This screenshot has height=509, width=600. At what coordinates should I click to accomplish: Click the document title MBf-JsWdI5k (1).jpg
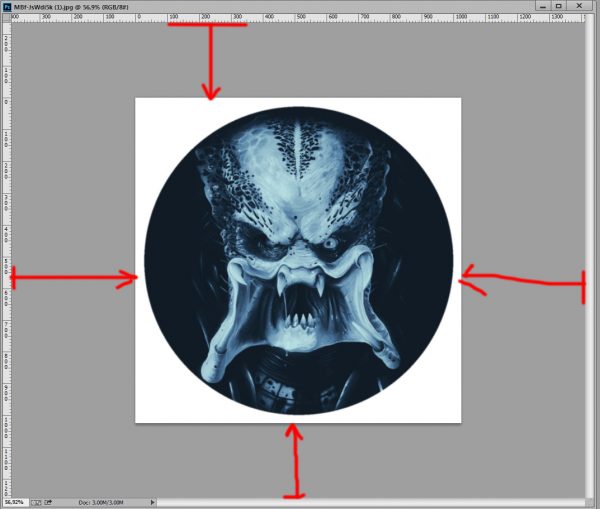[43, 7]
